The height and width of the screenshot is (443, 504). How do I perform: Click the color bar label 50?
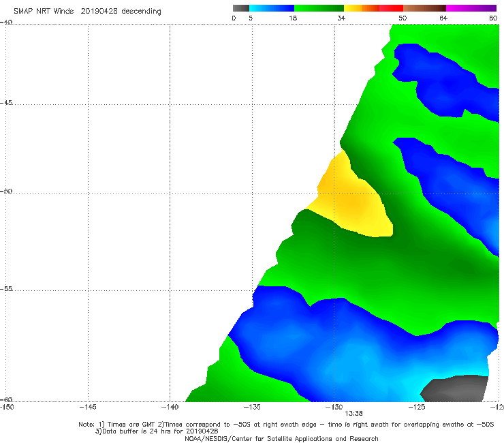click(x=403, y=18)
